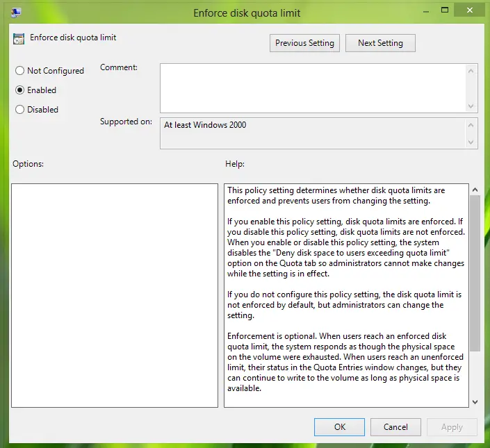Close the Enforce disk quota limit window
This screenshot has height=448, width=490.
click(469, 10)
